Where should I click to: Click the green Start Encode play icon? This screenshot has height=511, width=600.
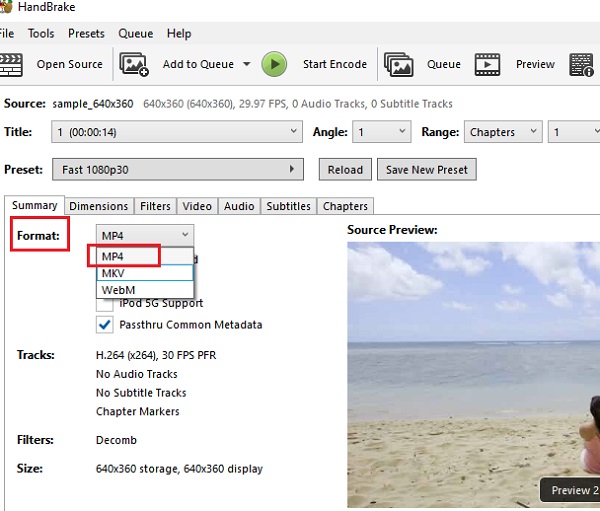(x=274, y=64)
